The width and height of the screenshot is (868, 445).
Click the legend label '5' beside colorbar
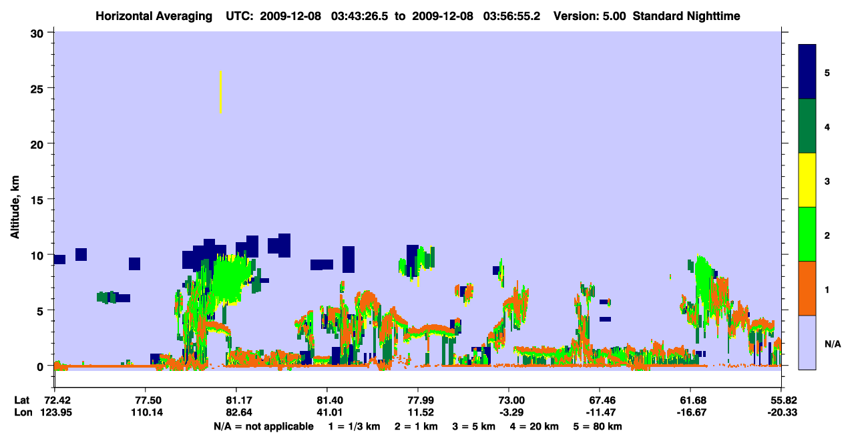[x=827, y=72]
